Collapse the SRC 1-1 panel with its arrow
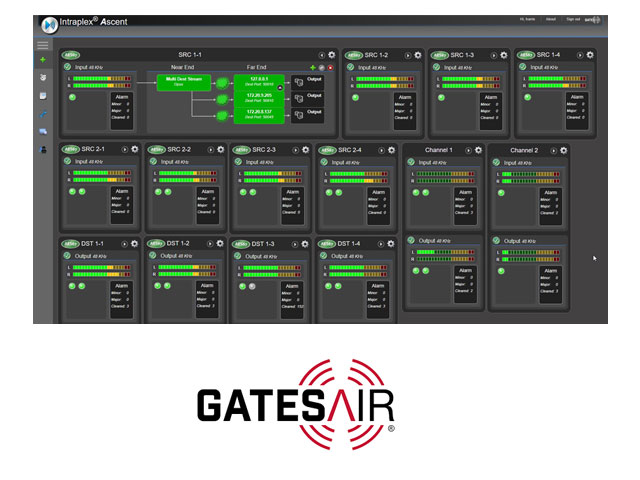The image size is (640, 480). [x=322, y=55]
